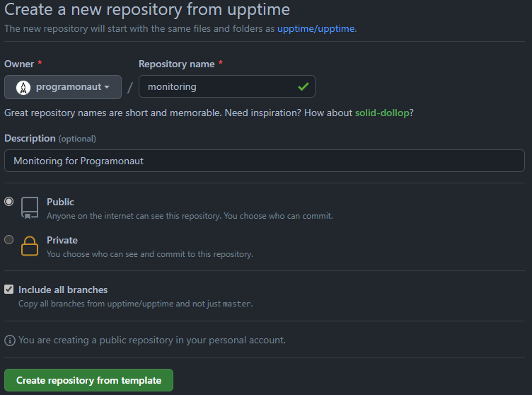Screen dimensions: 532x395
Task: Toggle the Include all branches checkbox
Action: pyautogui.click(x=8, y=290)
